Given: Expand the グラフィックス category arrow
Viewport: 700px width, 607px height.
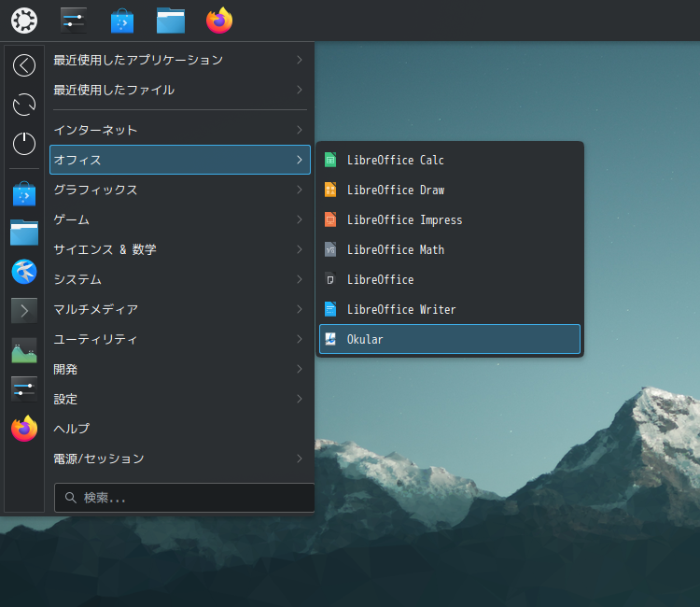Looking at the screenshot, I should (x=300, y=190).
